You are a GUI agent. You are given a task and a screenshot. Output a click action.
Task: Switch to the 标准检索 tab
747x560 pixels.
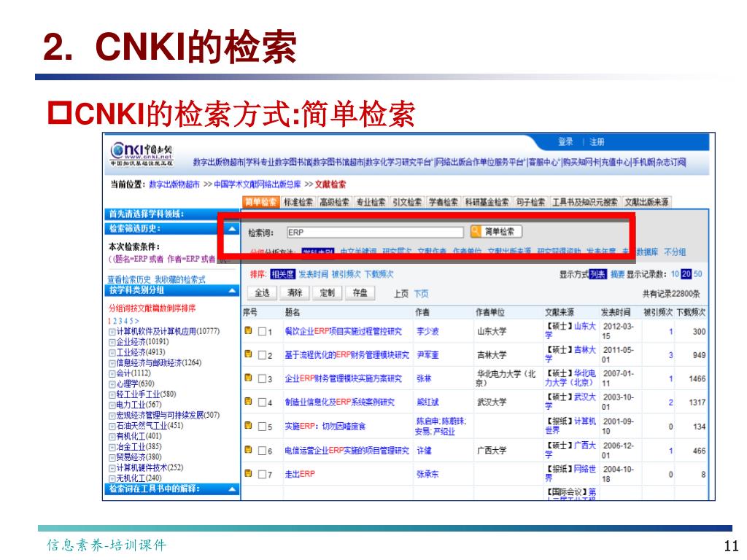[x=298, y=202]
